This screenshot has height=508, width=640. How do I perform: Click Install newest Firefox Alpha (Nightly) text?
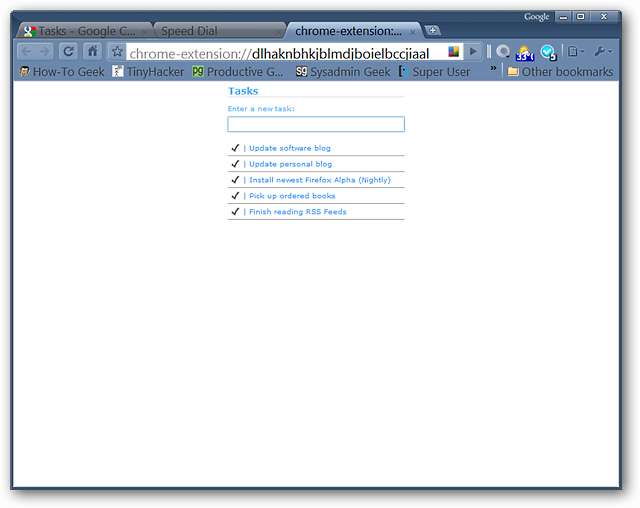(x=320, y=180)
